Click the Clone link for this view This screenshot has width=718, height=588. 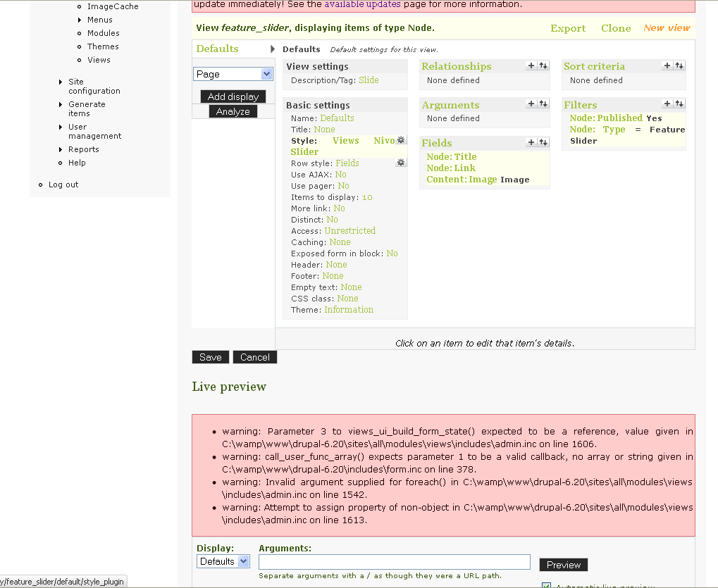pyautogui.click(x=615, y=28)
